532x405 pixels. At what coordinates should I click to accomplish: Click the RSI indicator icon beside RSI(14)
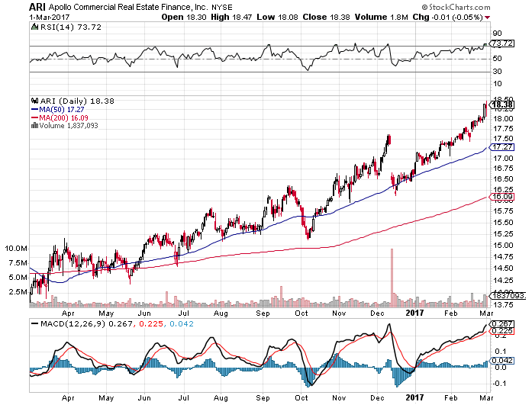(34, 27)
